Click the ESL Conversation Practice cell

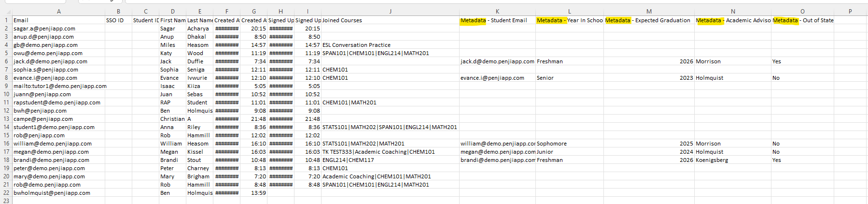tap(390, 45)
